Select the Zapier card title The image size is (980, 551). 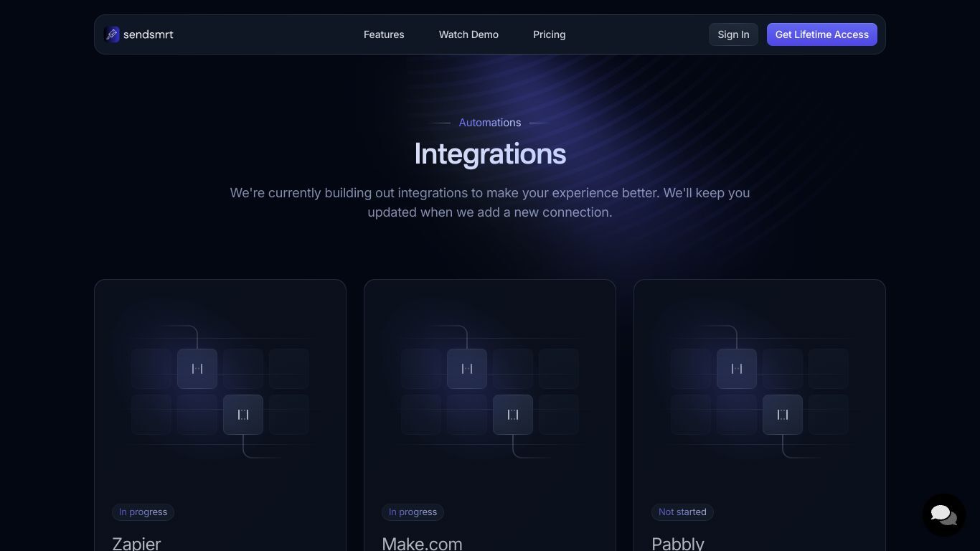(136, 544)
